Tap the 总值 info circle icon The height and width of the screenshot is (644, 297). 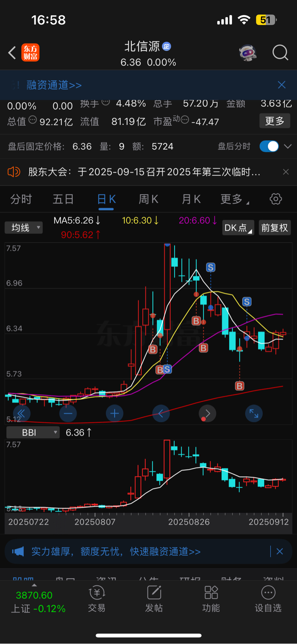coord(33,119)
